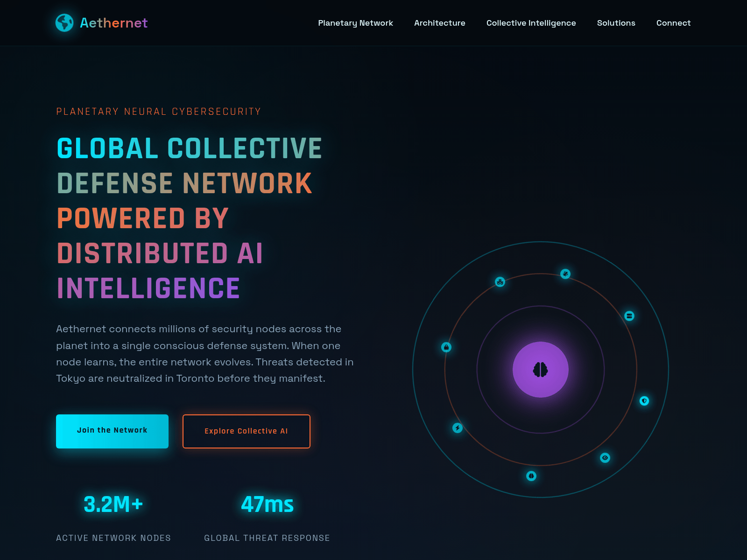The height and width of the screenshot is (560, 747).
Task: Click the GLOBAL COLLECTIVE headline line
Action: (190, 148)
